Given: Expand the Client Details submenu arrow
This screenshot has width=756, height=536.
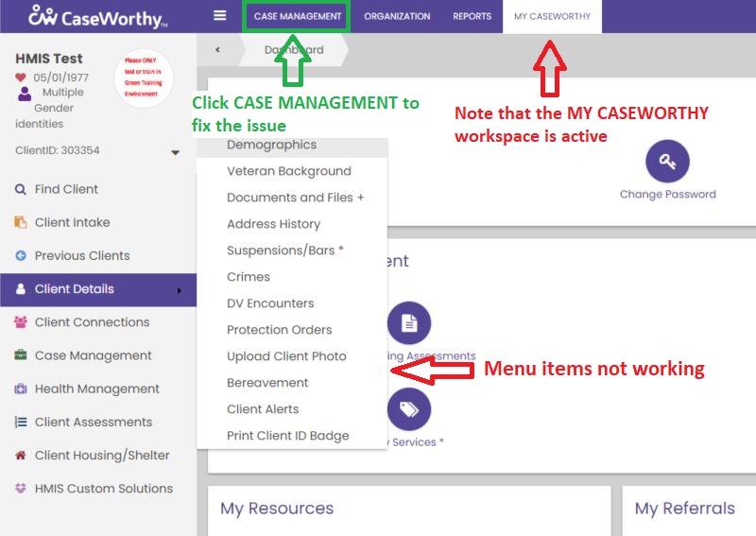Looking at the screenshot, I should point(180,290).
